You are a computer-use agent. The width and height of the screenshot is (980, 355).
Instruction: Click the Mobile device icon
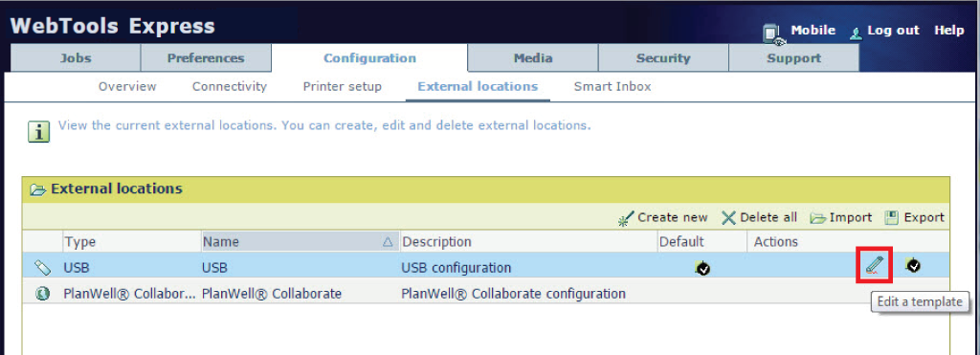(x=773, y=33)
